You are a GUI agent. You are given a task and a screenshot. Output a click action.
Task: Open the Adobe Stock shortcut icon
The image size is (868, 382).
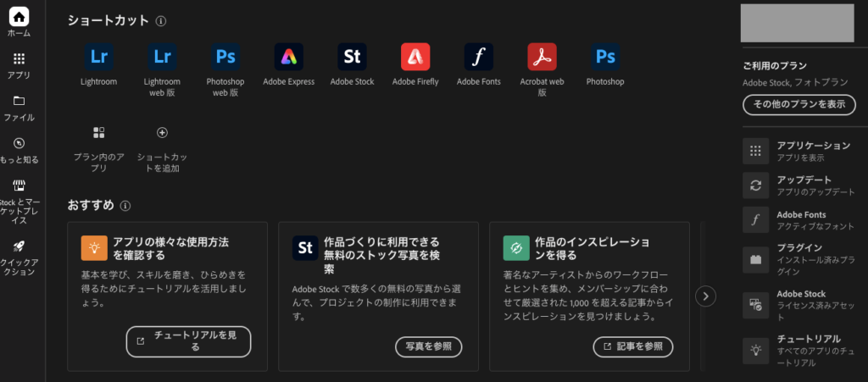[x=352, y=57]
